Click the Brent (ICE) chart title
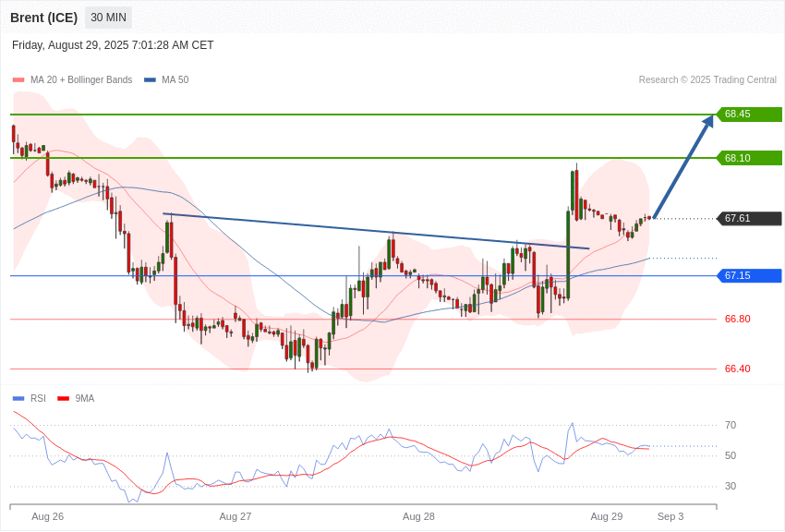The width and height of the screenshot is (785, 532). 44,18
